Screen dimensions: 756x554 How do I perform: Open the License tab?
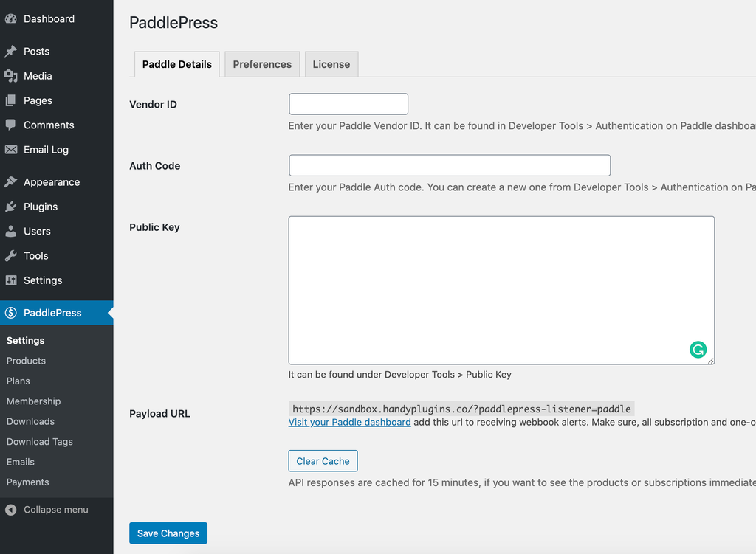[331, 65]
